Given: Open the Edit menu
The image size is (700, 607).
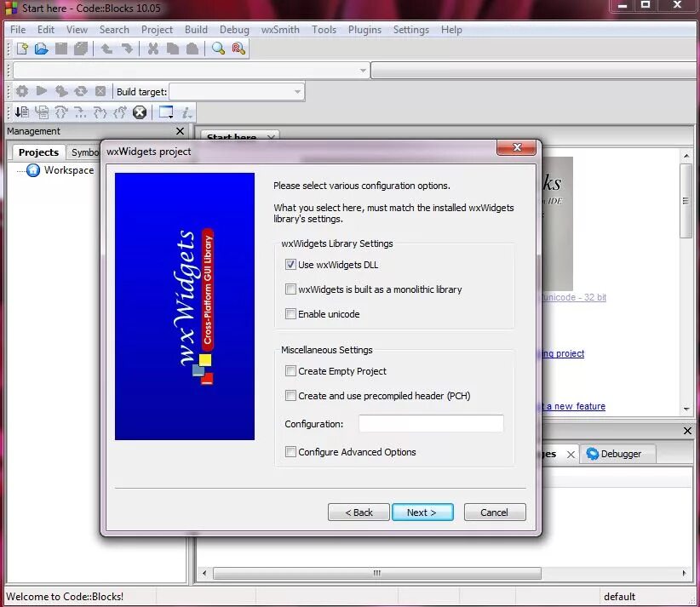Looking at the screenshot, I should (x=46, y=30).
